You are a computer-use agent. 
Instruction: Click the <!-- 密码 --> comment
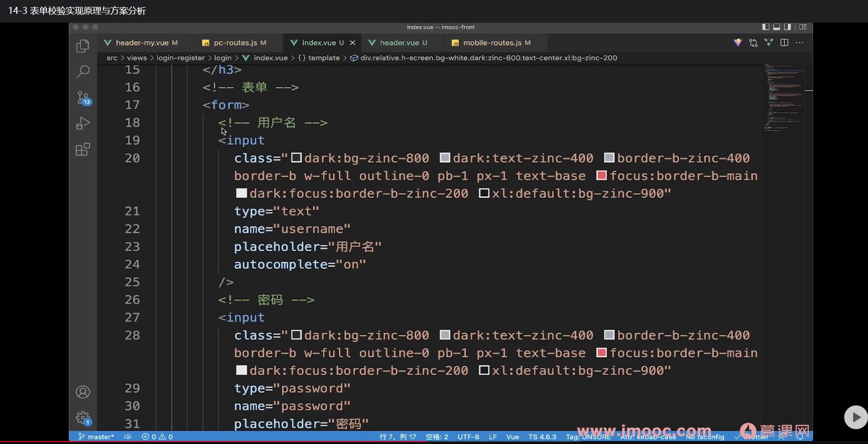[266, 300]
